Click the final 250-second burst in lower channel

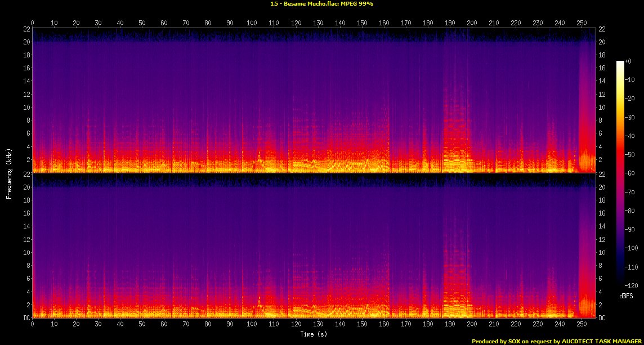(585, 304)
